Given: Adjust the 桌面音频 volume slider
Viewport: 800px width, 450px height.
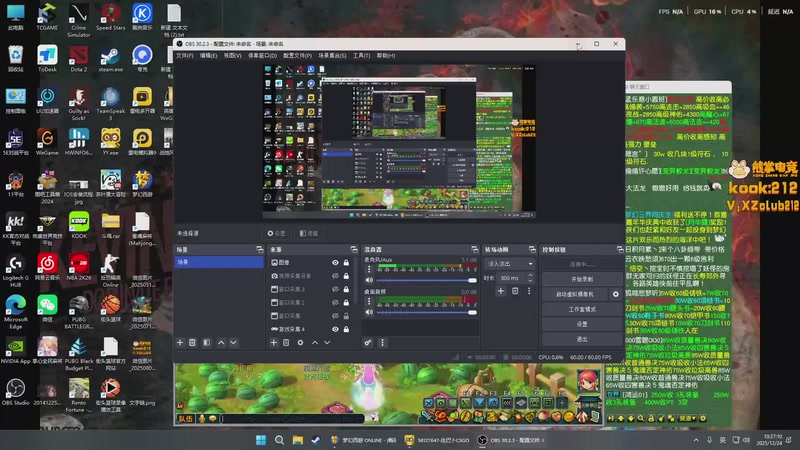Looking at the screenshot, I should point(427,312).
